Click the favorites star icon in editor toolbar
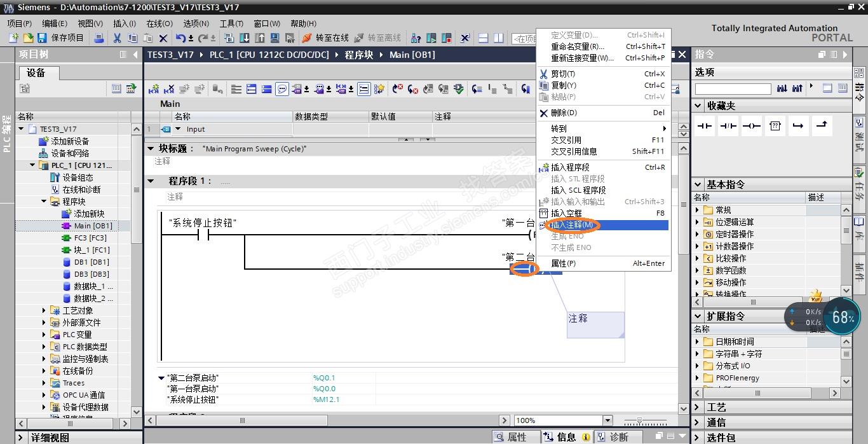 (x=379, y=89)
